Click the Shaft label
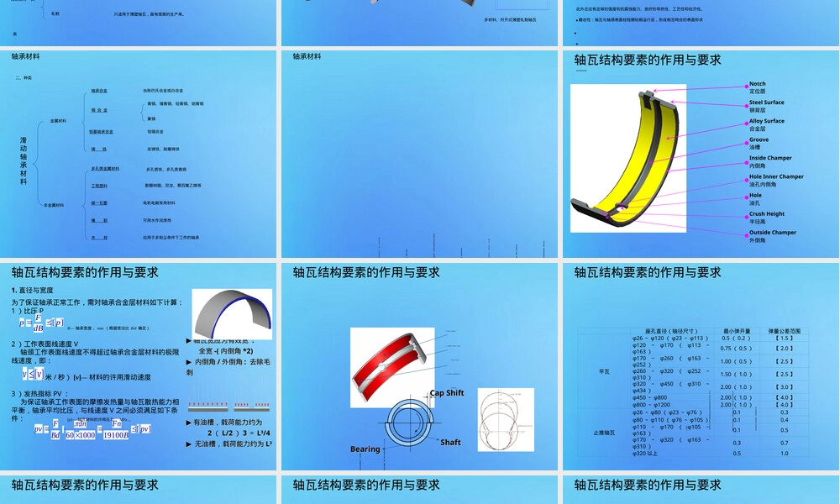Screen dimensions: 840x504 [x=450, y=442]
